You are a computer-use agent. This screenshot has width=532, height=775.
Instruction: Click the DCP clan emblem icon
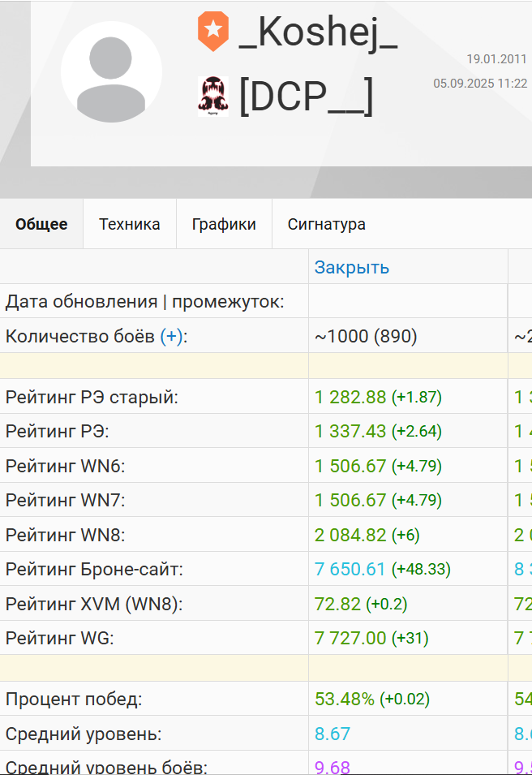click(x=213, y=97)
